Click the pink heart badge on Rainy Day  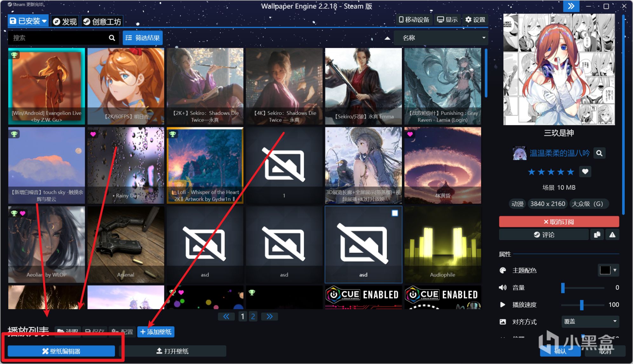(93, 134)
